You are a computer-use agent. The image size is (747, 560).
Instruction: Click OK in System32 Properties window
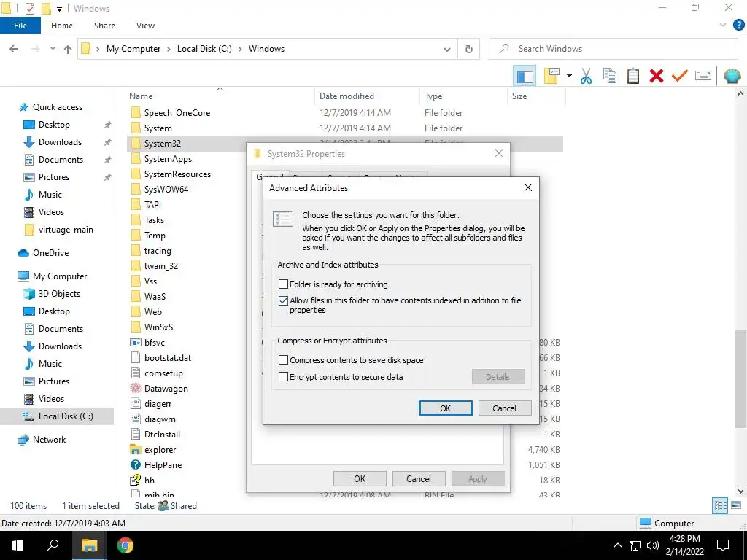pyautogui.click(x=360, y=478)
